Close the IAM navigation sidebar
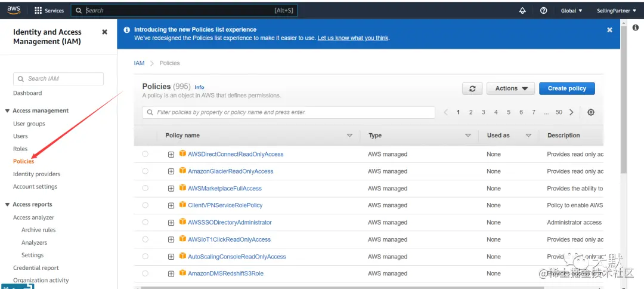This screenshot has width=644, height=289. point(105,32)
